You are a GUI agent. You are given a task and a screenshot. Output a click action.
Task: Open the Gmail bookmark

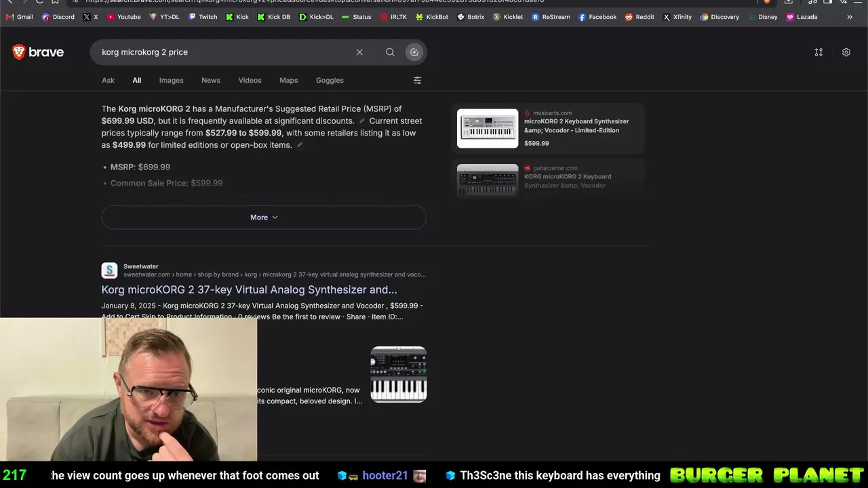tap(19, 17)
